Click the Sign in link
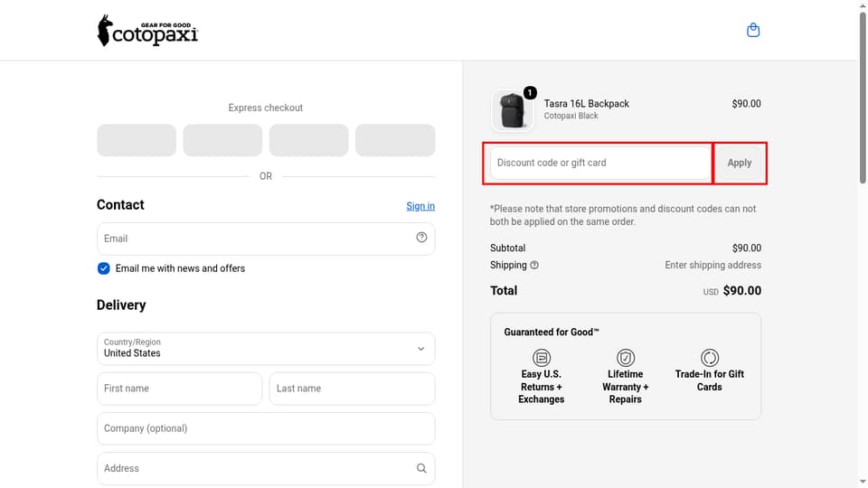The height and width of the screenshot is (488, 868). click(420, 206)
